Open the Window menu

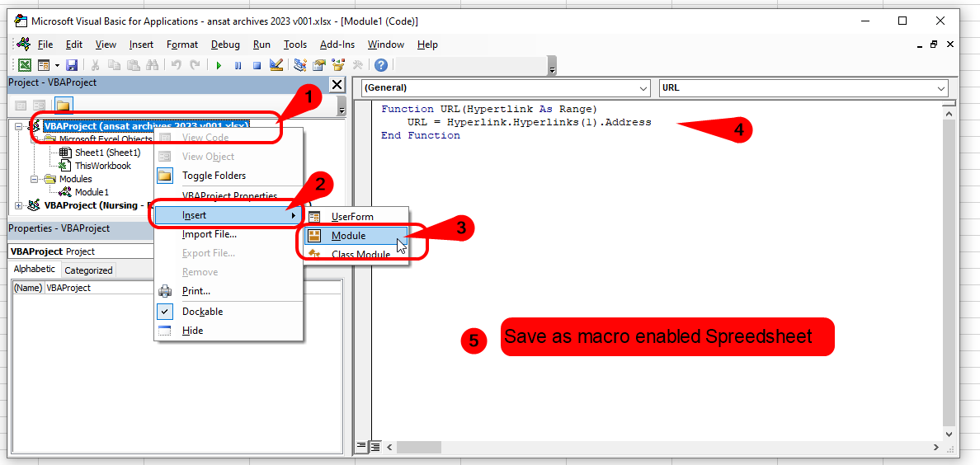pyautogui.click(x=385, y=45)
